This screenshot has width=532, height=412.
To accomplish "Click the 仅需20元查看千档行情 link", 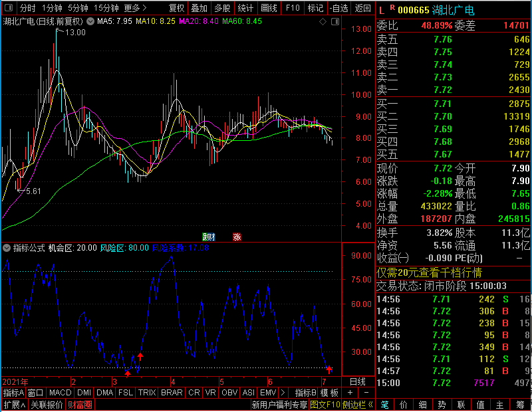I will click(x=429, y=272).
